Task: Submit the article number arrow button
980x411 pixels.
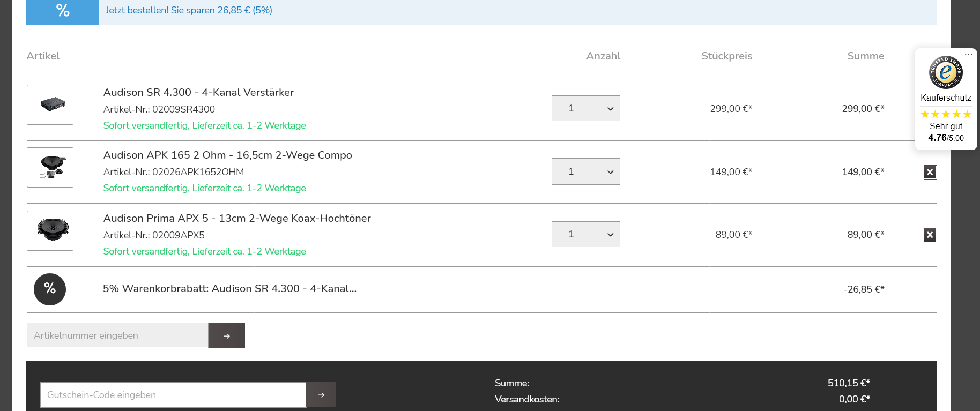Action: tap(226, 335)
